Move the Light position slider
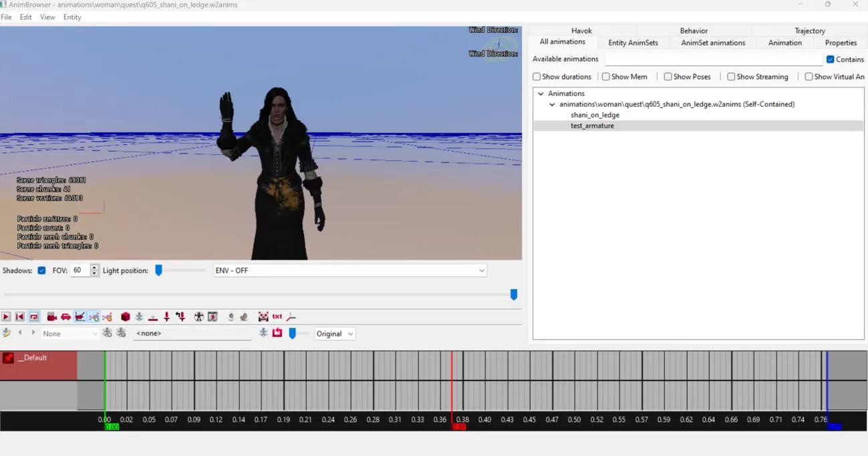 159,270
